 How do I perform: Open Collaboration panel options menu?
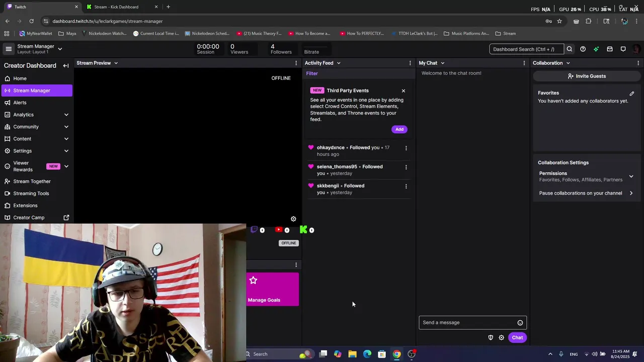(x=638, y=63)
